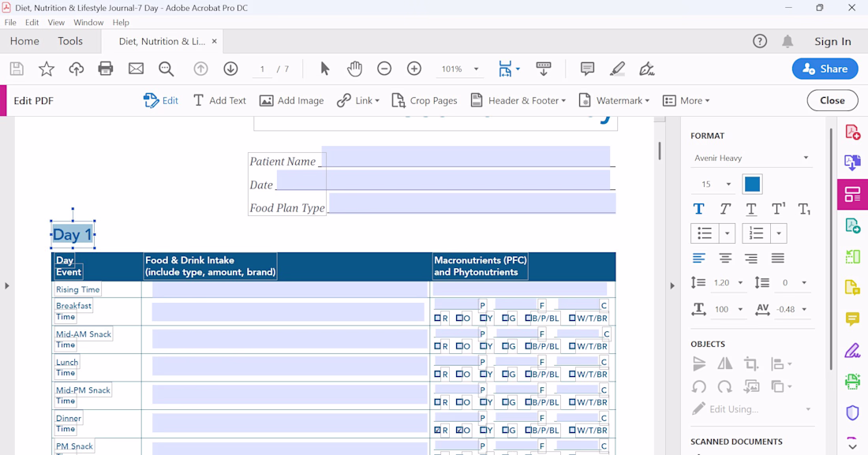
Task: Click the Zoom In plus icon
Action: (x=414, y=69)
